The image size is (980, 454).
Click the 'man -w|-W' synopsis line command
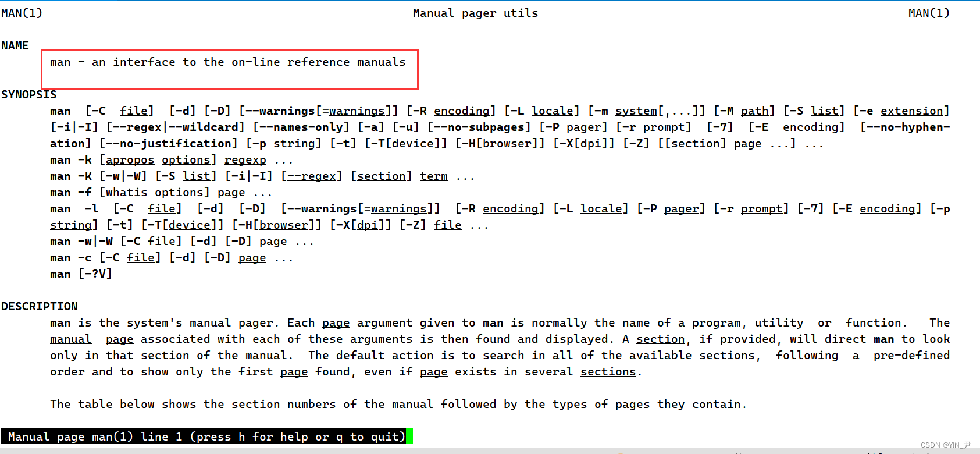click(81, 241)
